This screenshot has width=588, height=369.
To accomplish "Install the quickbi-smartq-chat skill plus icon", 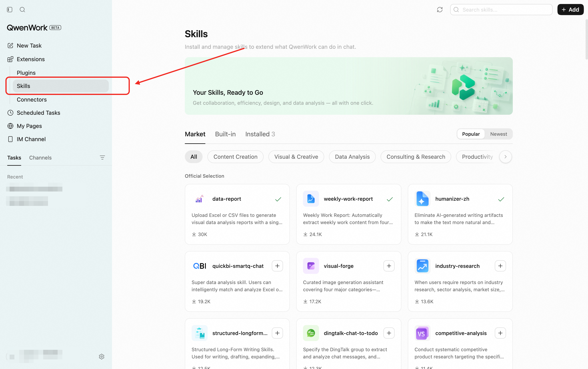I will (x=277, y=266).
